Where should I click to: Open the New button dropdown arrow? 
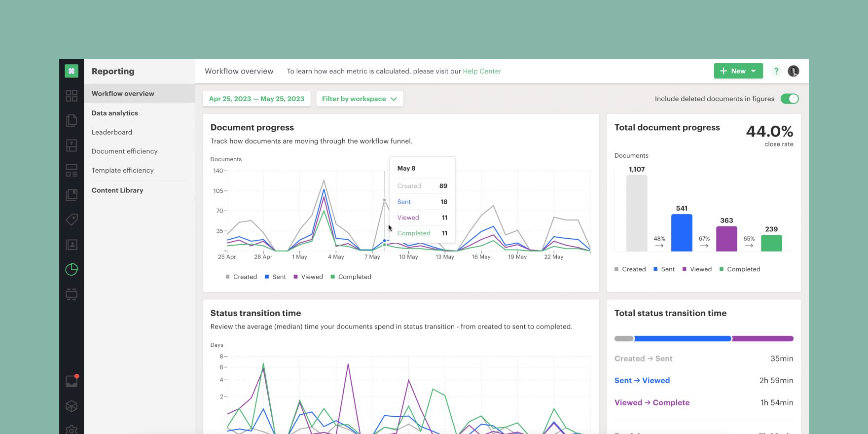click(754, 71)
